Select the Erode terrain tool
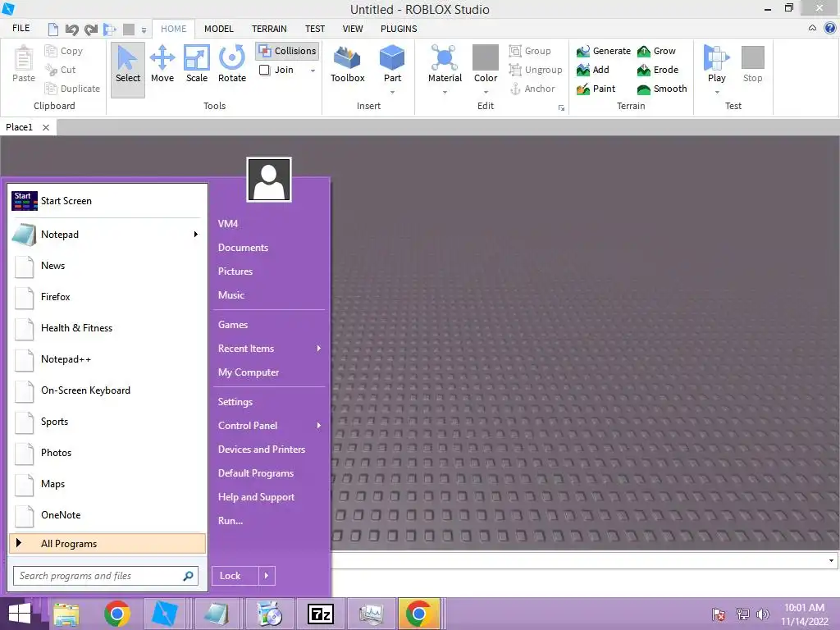Screen dimensions: 840x630 pyautogui.click(x=657, y=70)
